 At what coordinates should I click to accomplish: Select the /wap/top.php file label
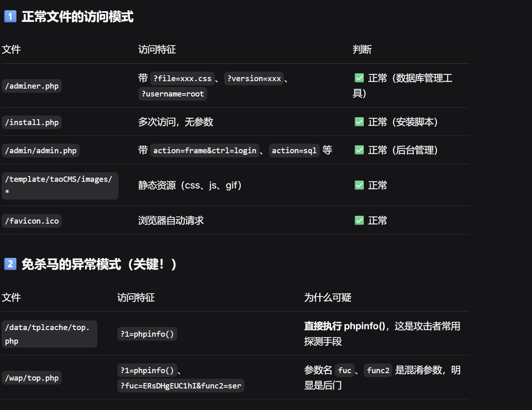32,378
